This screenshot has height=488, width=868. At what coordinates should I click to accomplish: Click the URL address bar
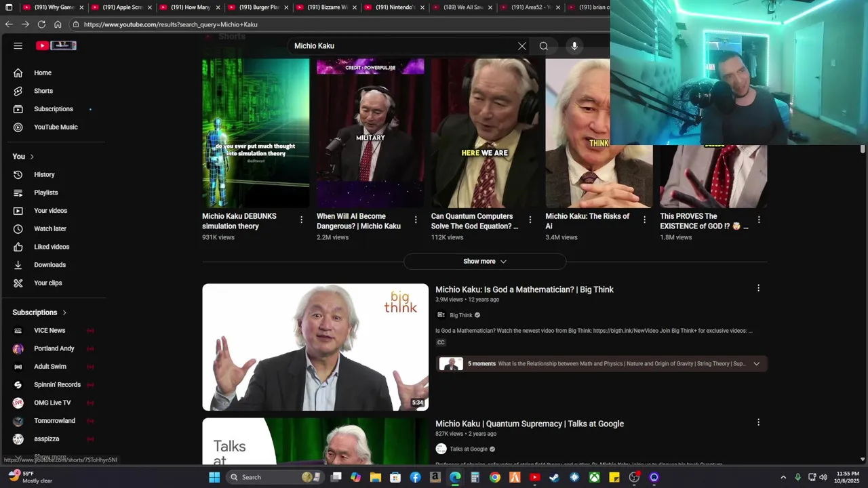point(339,24)
